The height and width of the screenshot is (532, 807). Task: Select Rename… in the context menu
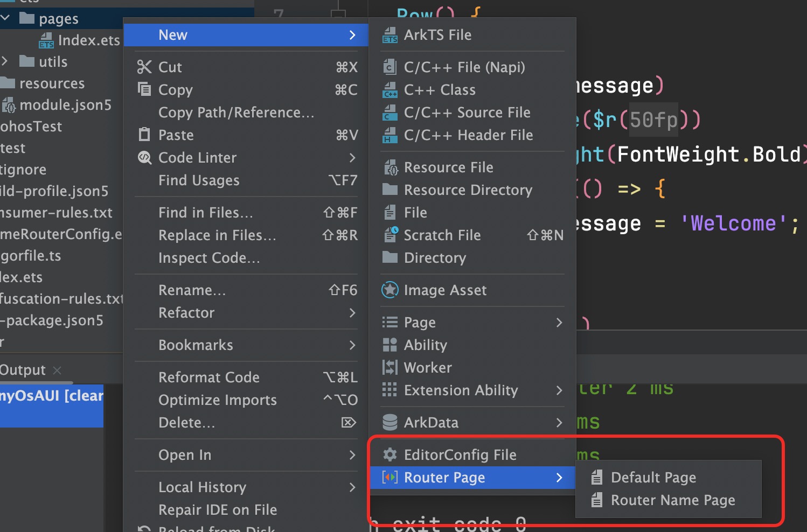(246, 290)
